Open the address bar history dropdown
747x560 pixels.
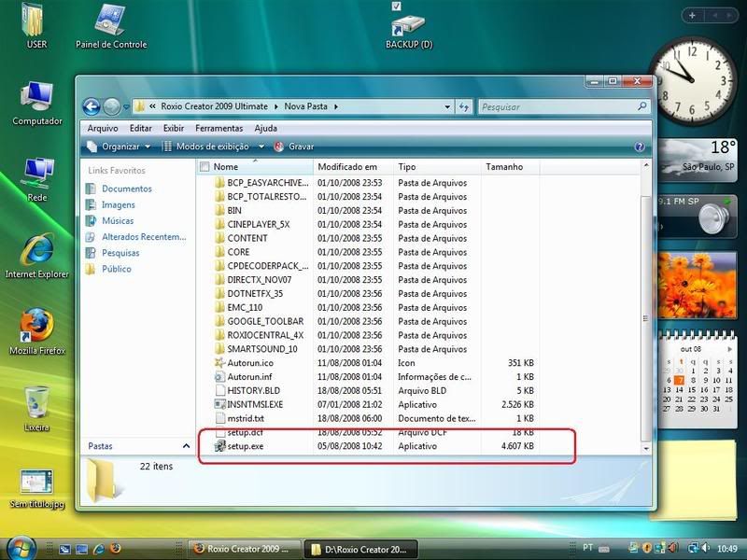(447, 106)
